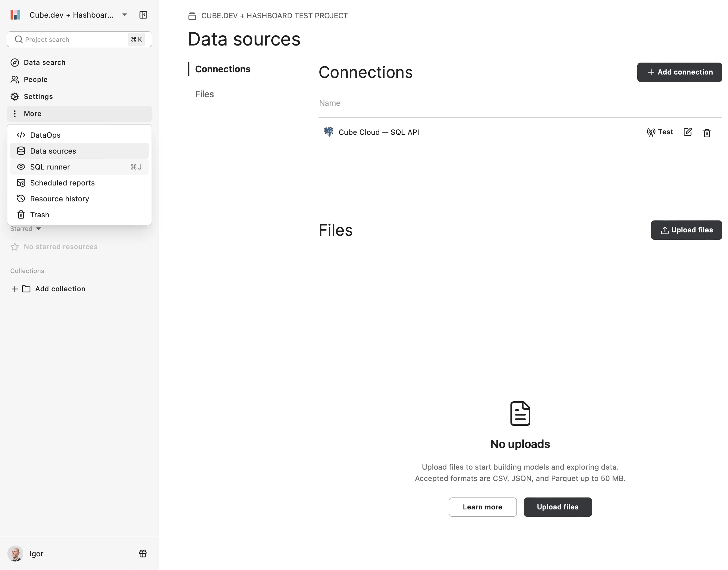The height and width of the screenshot is (570, 728).
Task: Click the edit icon for Cube Cloud connection
Action: pos(688,132)
